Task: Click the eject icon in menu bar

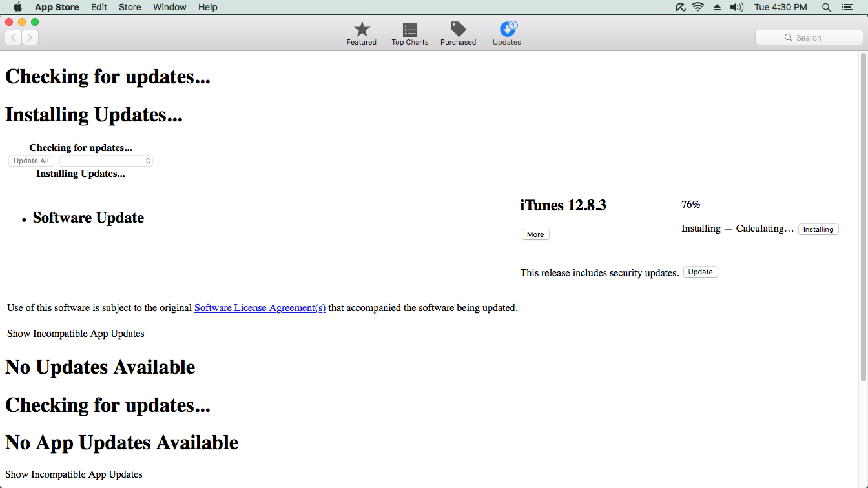Action: tap(717, 7)
